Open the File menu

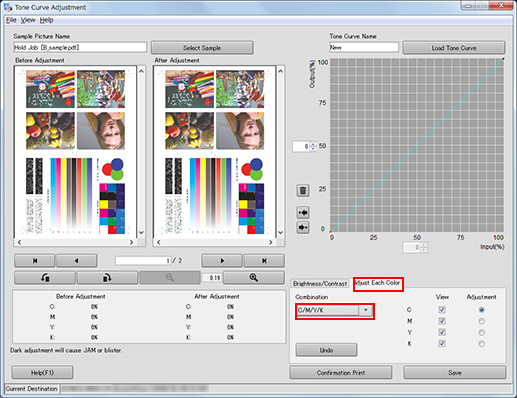[x=11, y=20]
